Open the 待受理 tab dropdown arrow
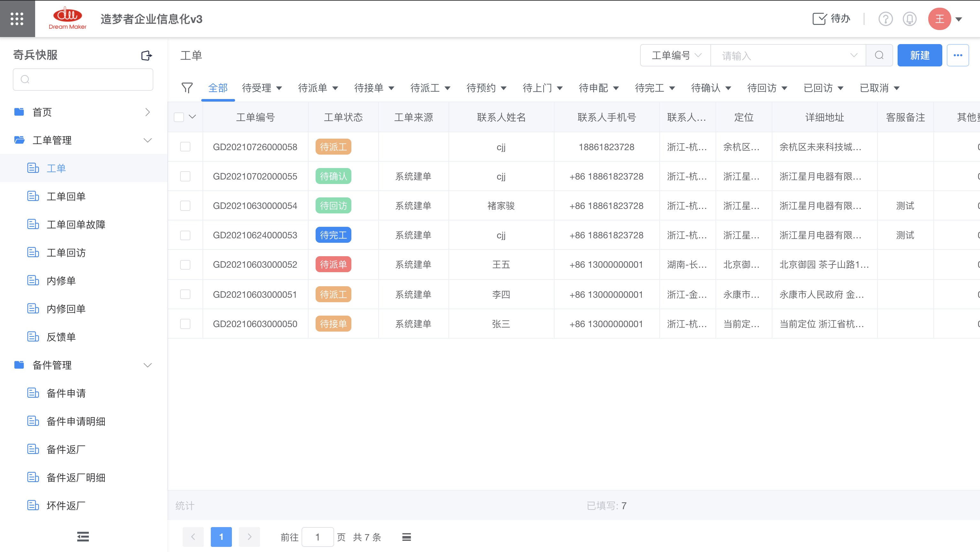 point(279,88)
